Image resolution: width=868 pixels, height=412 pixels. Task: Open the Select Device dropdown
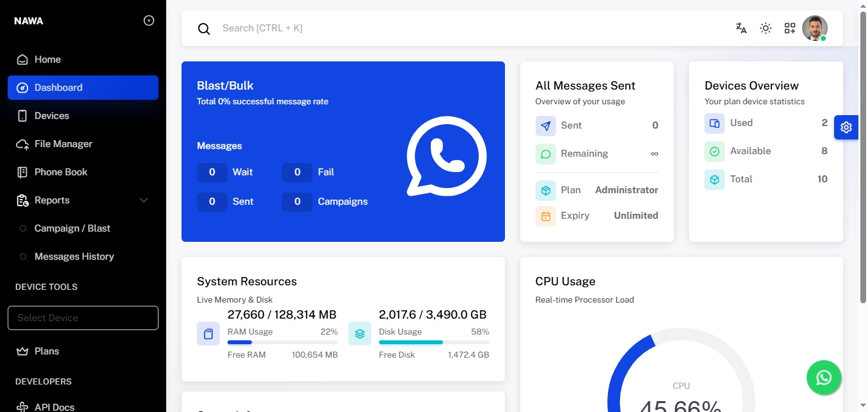tap(83, 318)
